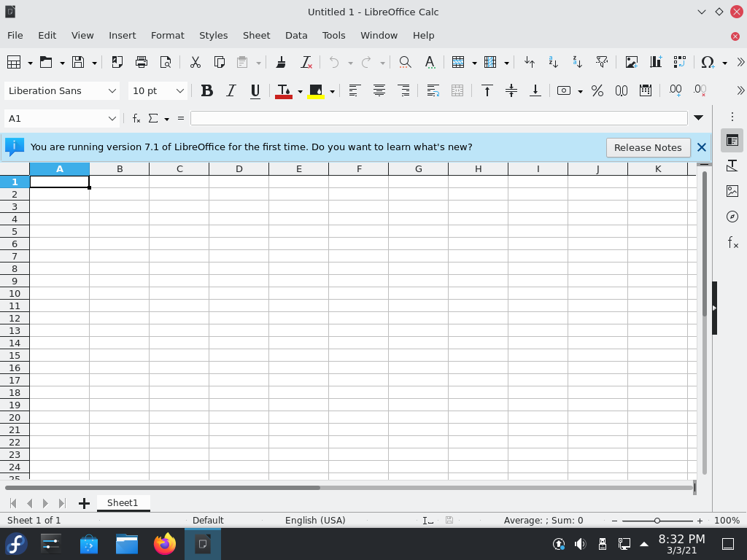Insert an image
The width and height of the screenshot is (747, 560).
click(632, 62)
